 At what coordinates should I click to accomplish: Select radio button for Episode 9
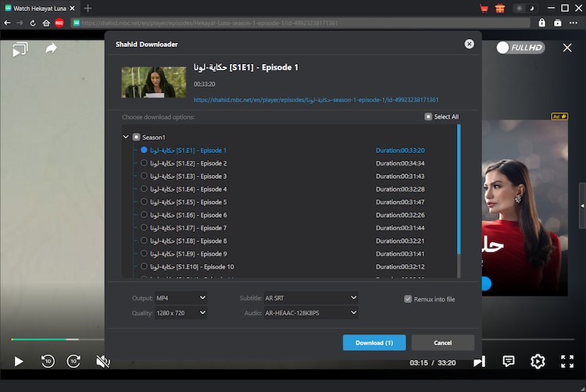coord(144,254)
